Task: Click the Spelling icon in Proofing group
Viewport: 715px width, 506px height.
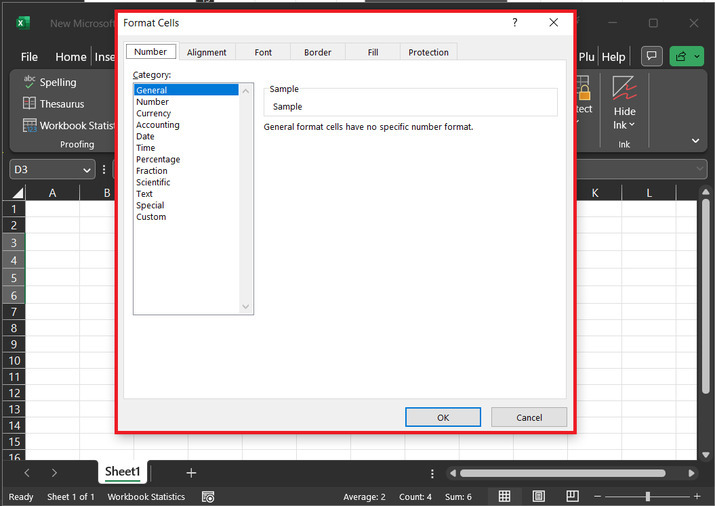Action: click(x=30, y=82)
